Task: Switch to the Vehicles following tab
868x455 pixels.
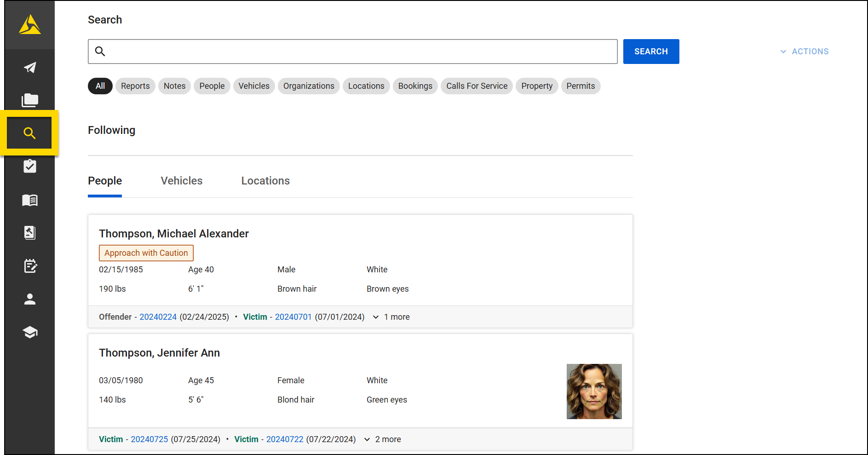Action: click(181, 180)
